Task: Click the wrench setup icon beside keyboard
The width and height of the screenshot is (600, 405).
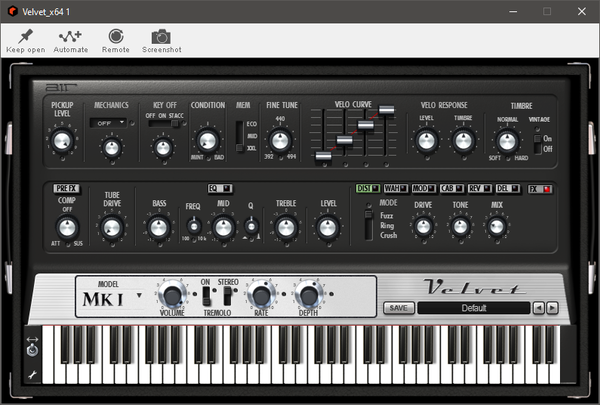Action: [33, 375]
